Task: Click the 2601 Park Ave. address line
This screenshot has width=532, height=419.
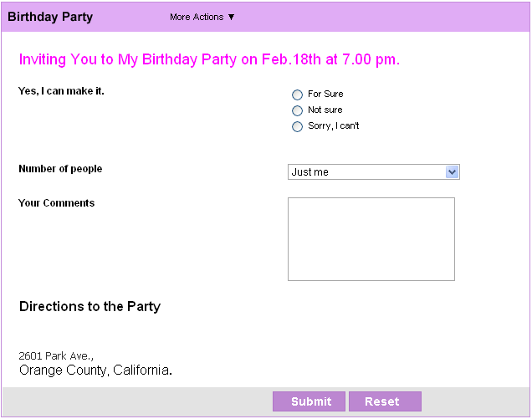Action: coord(56,355)
